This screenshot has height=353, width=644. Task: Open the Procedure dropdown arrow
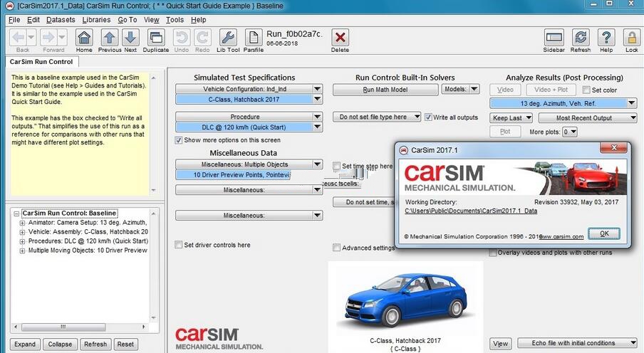318,117
